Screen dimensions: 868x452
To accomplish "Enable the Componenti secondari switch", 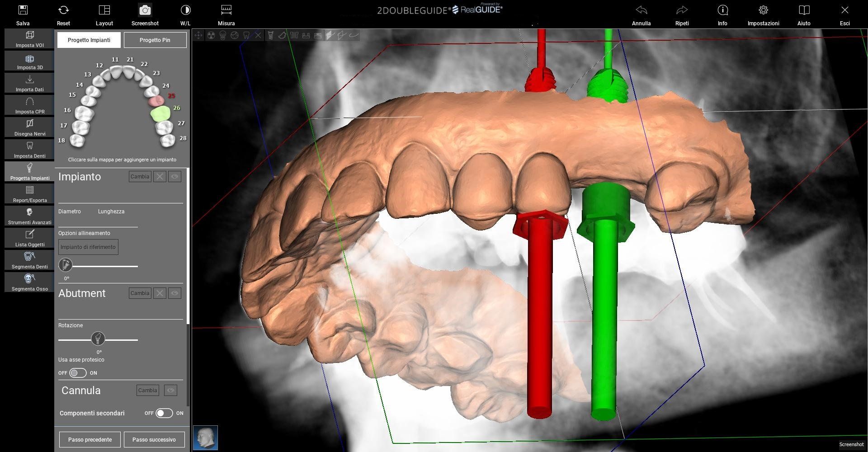I will tap(164, 413).
